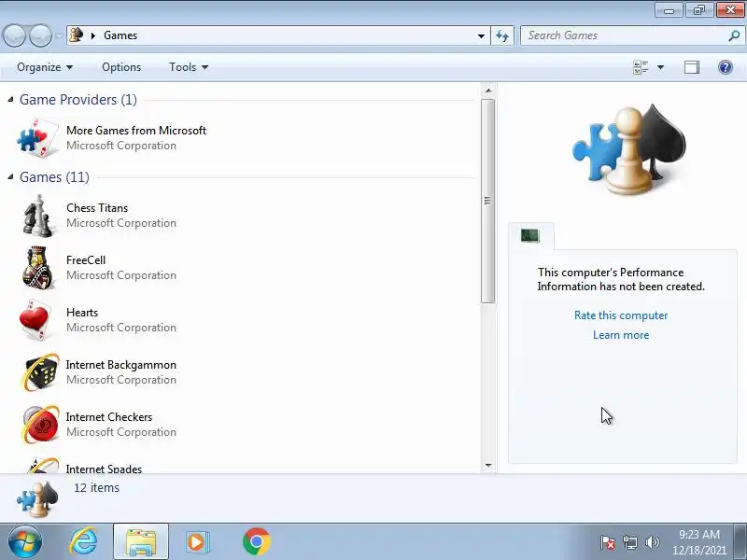The width and height of the screenshot is (747, 560).
Task: Click the More Games from Microsoft name
Action: pos(136,131)
